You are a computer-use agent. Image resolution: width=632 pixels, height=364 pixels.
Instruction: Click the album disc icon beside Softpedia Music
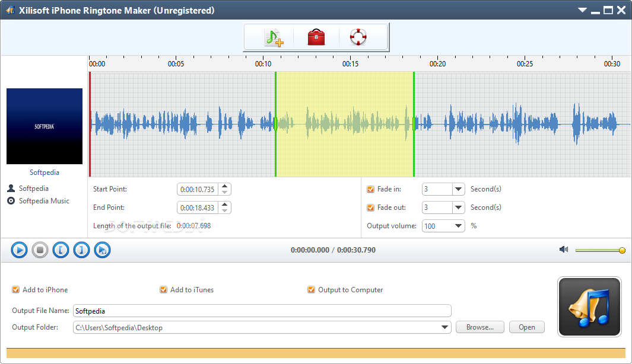[x=11, y=200]
